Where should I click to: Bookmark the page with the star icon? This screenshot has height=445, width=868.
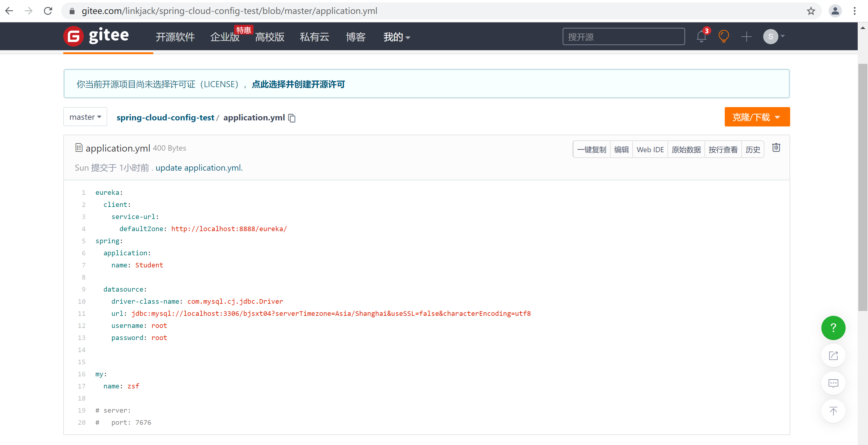tap(811, 11)
